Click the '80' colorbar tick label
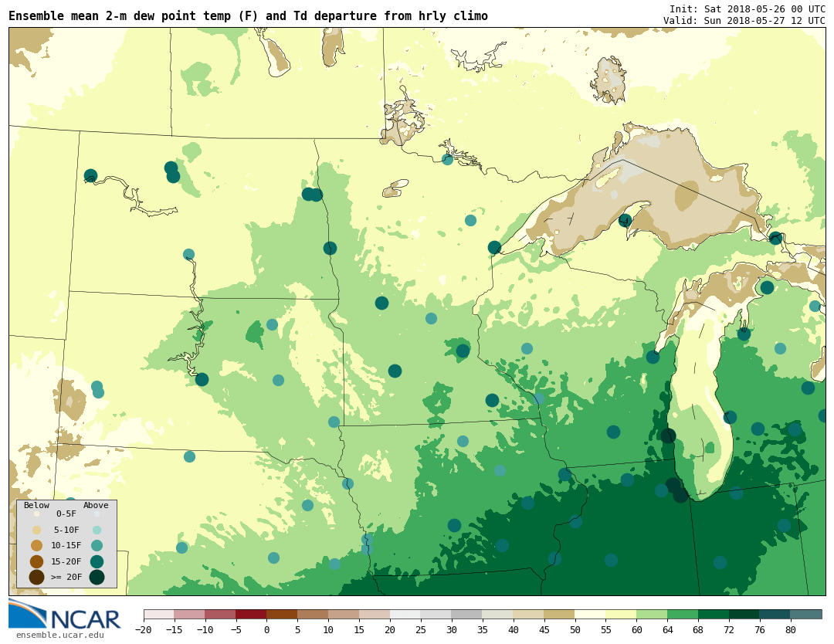Screen dimensions: 834x644 [x=791, y=630]
